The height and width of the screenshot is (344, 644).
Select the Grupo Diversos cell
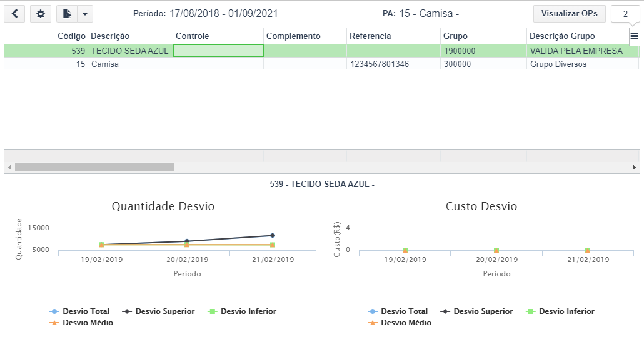click(x=583, y=64)
